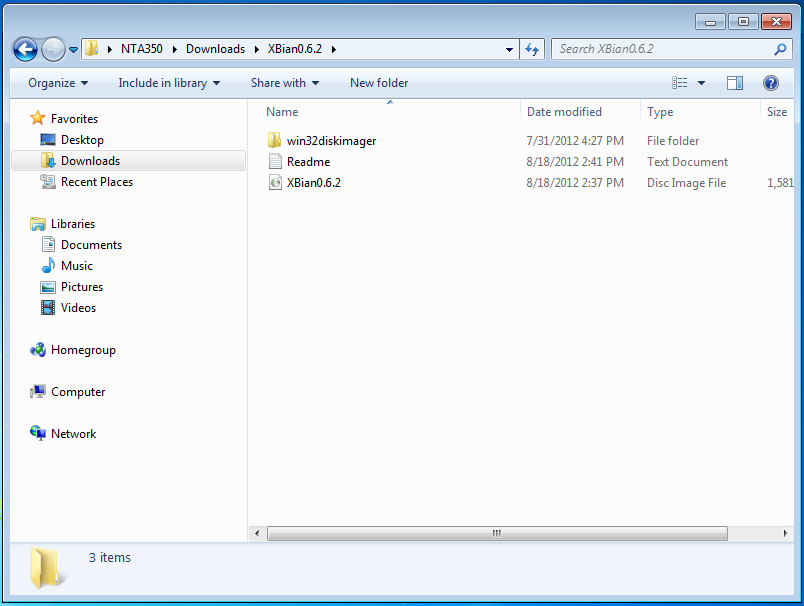Click the Pictures library icon
804x606 pixels.
point(48,287)
